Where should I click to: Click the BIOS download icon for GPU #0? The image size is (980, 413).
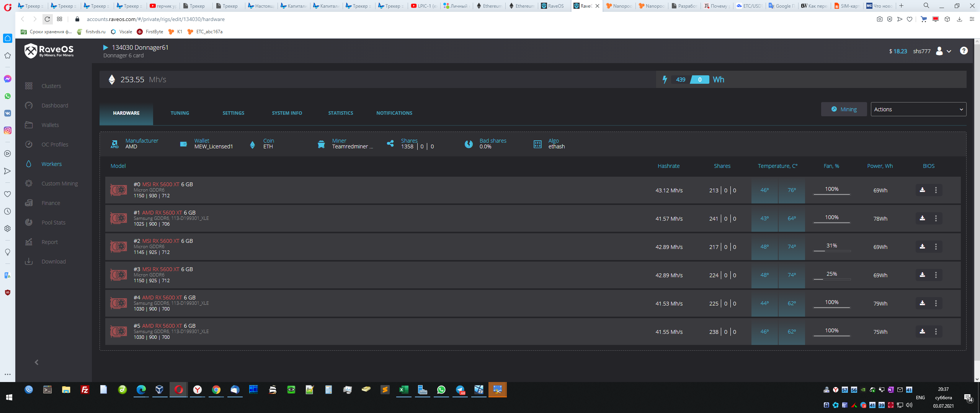click(x=922, y=190)
